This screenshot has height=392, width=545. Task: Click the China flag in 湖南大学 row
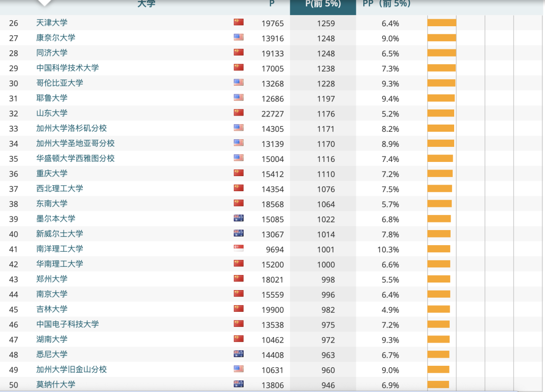click(x=239, y=339)
